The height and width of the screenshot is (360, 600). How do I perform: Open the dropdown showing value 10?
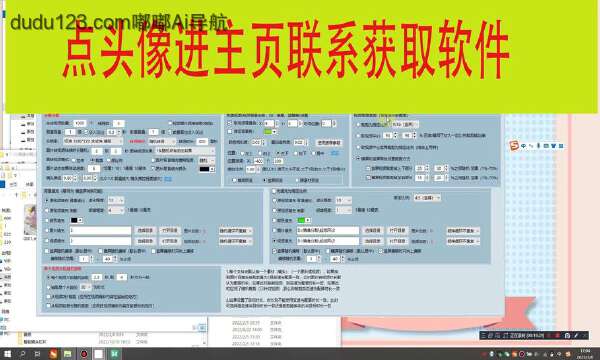116,200
